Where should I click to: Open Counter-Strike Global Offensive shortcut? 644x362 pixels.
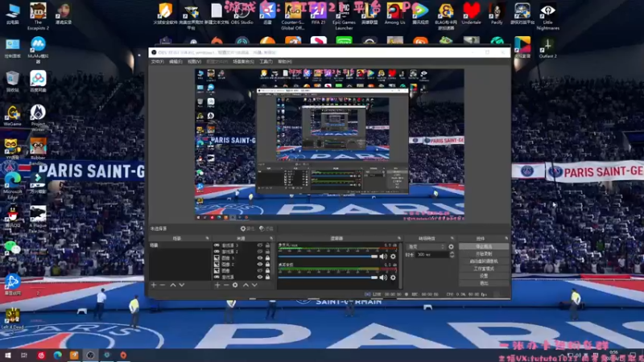pos(292,16)
